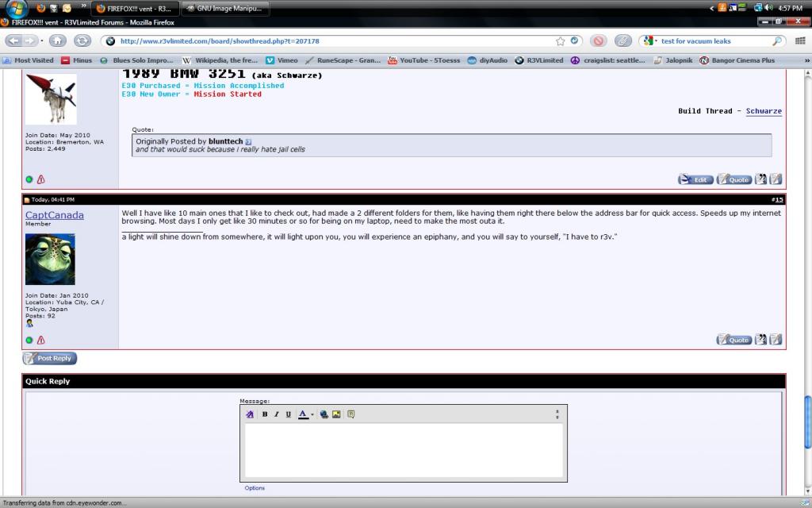The image size is (812, 508).
Task: Remove text formatting in the Quick Reply editor
Action: 250,414
